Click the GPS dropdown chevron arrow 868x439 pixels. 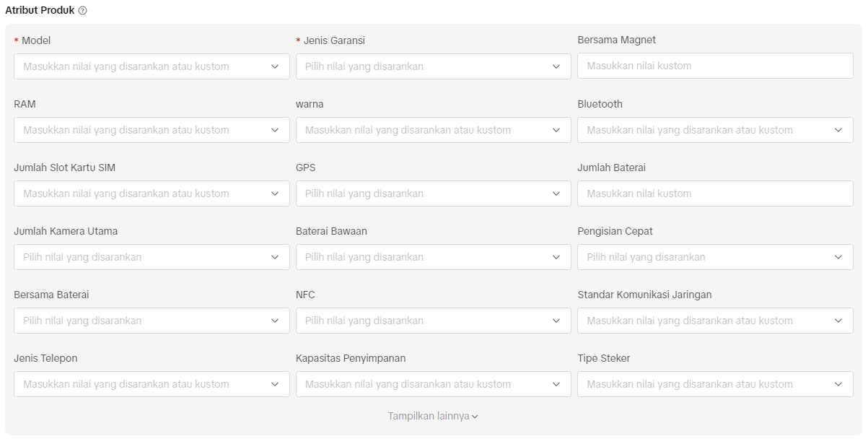[556, 194]
